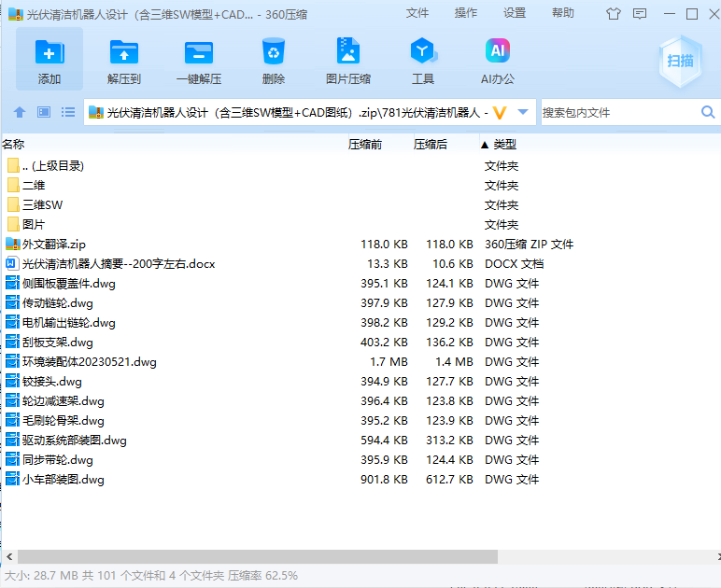Click the dwg icon of 侧围板覆盖件.dwg
The height and width of the screenshot is (588, 721).
pyautogui.click(x=12, y=283)
